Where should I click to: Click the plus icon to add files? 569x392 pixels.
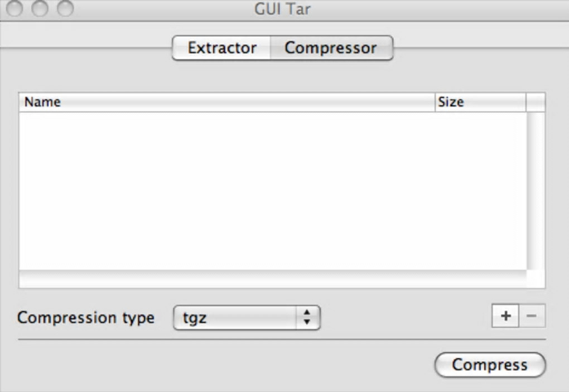point(505,317)
